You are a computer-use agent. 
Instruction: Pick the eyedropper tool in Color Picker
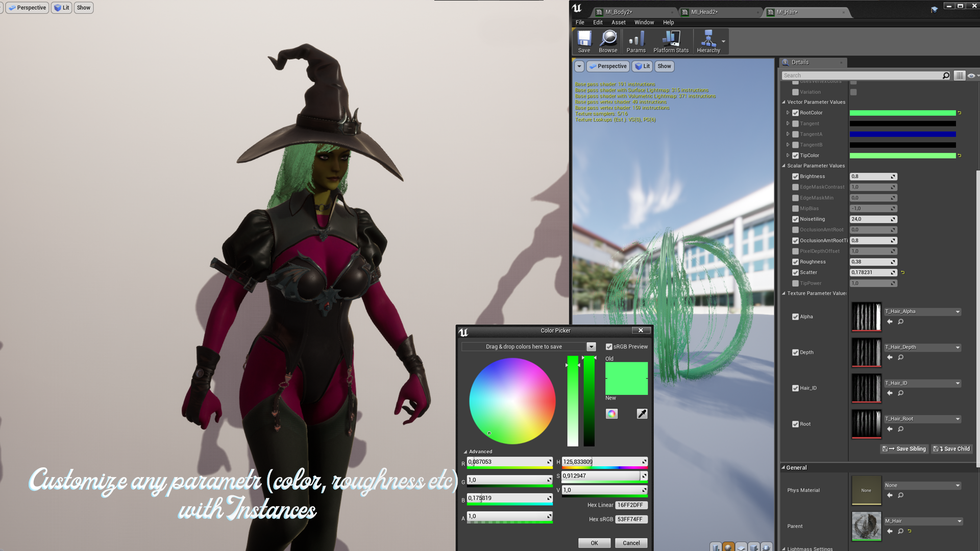click(x=642, y=414)
